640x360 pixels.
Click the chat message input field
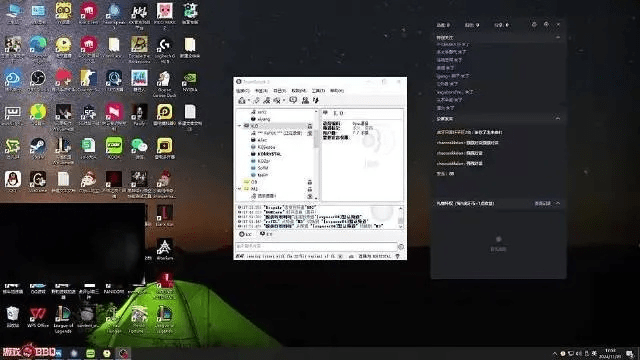[316, 247]
